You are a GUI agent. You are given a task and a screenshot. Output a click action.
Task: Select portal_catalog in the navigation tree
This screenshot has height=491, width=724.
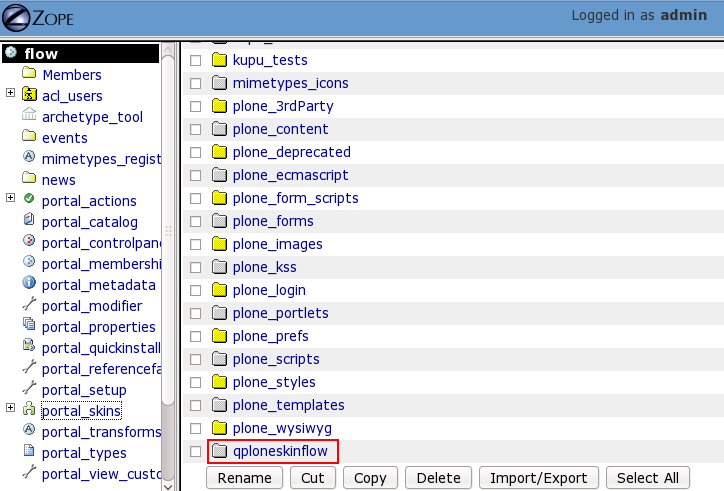[x=90, y=222]
